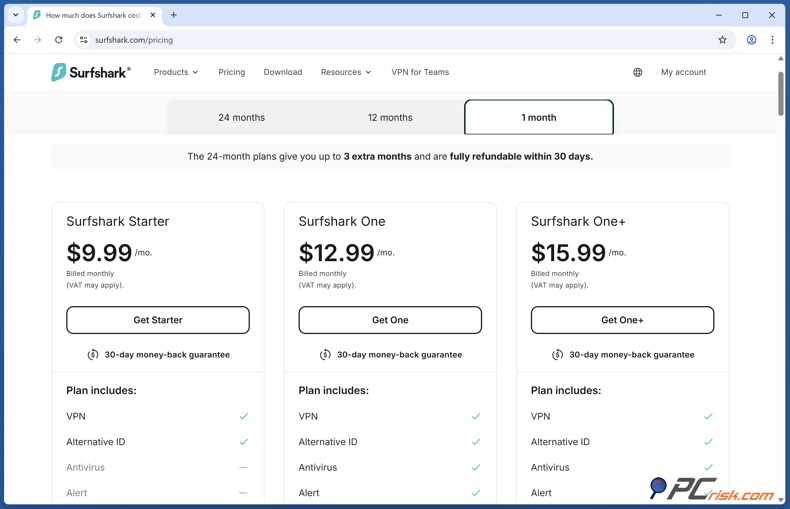Go back to previous page

(x=17, y=40)
